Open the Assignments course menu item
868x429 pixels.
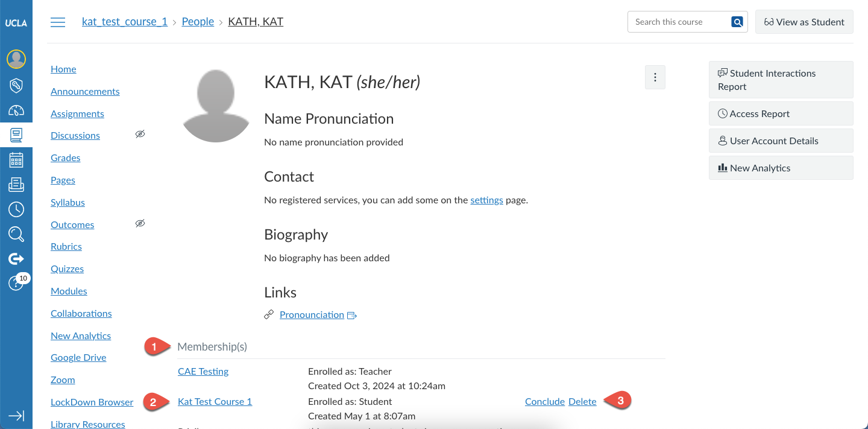[77, 113]
